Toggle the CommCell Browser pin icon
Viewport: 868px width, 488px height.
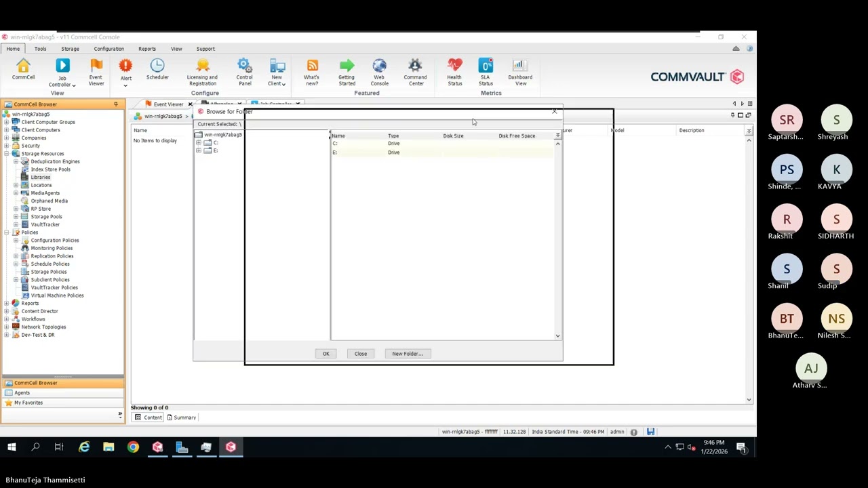coord(116,104)
